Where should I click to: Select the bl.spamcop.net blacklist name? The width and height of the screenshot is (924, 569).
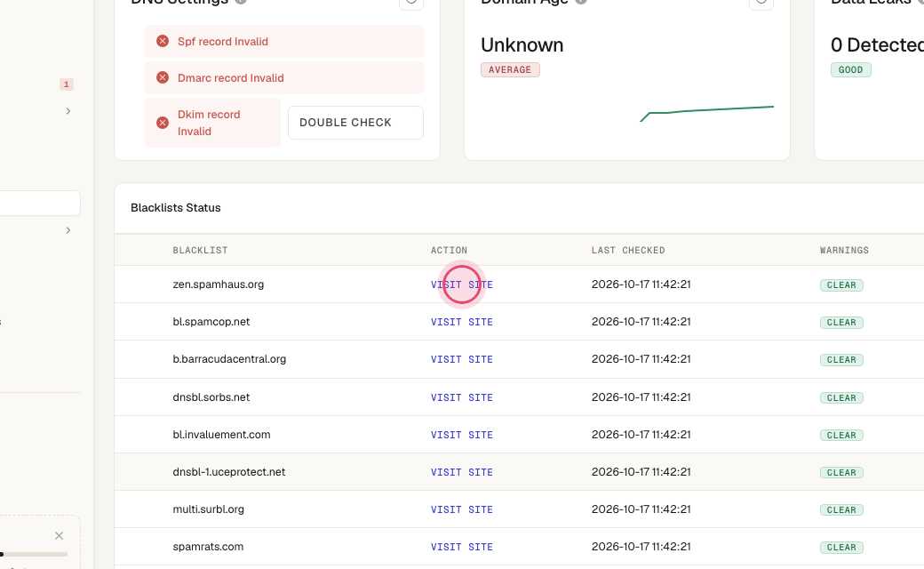(211, 321)
